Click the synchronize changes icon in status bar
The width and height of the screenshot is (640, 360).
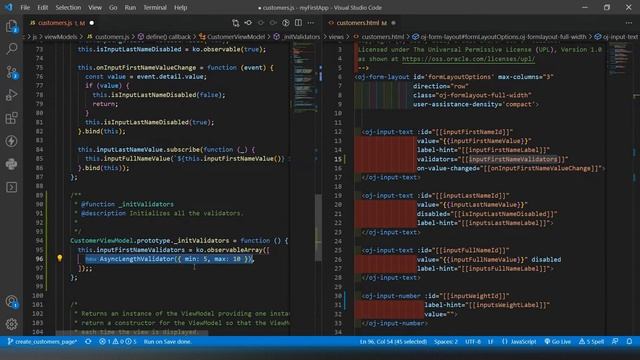click(88, 342)
